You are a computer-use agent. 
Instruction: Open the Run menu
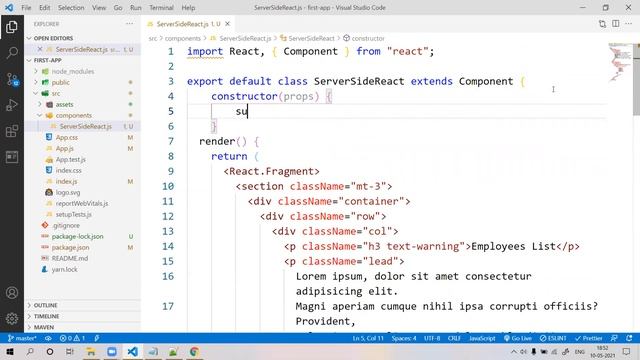136,8
